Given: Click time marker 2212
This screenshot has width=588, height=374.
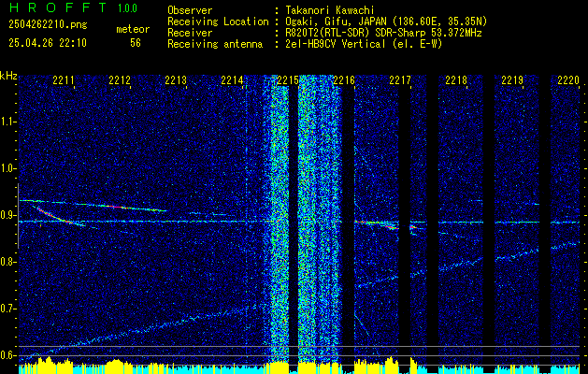Looking at the screenshot, I should 120,79.
